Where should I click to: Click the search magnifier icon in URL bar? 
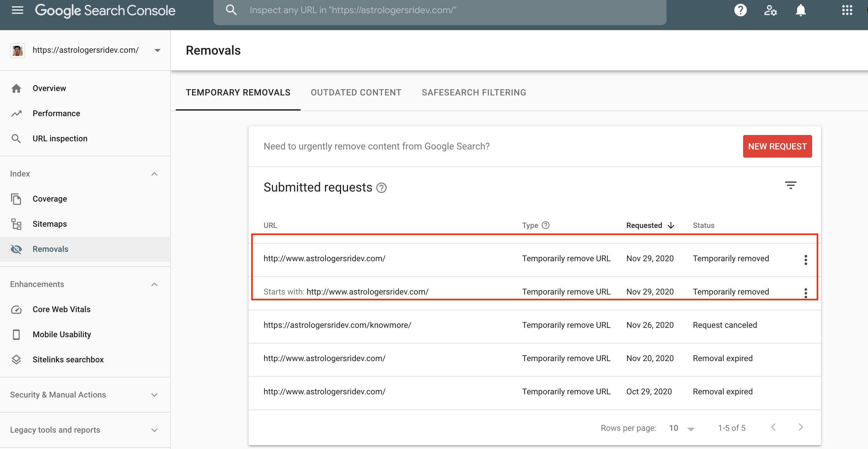(231, 10)
